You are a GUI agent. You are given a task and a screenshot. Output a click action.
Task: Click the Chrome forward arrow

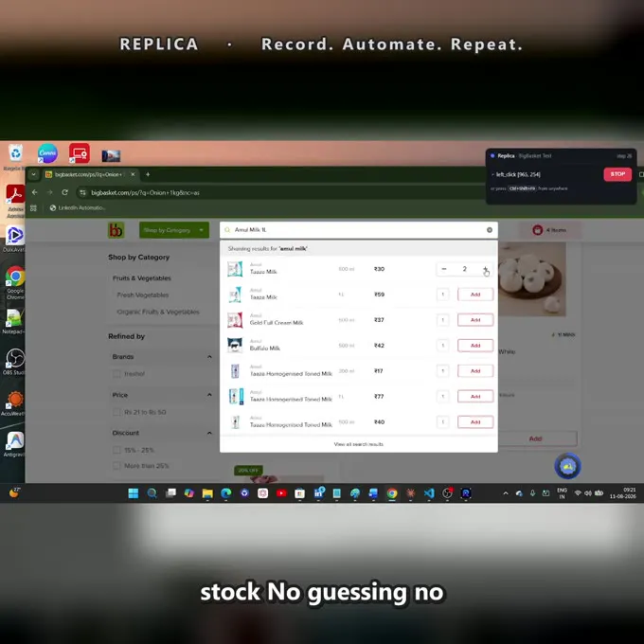coord(49,192)
